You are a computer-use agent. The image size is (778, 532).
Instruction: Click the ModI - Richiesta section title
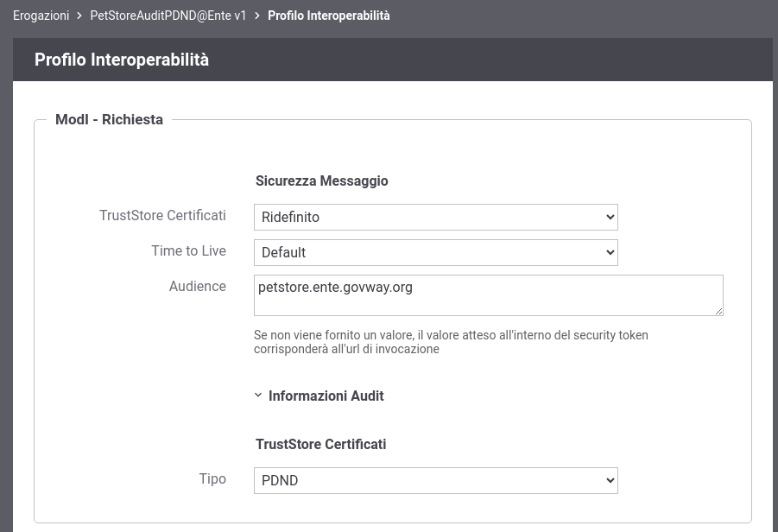point(109,119)
